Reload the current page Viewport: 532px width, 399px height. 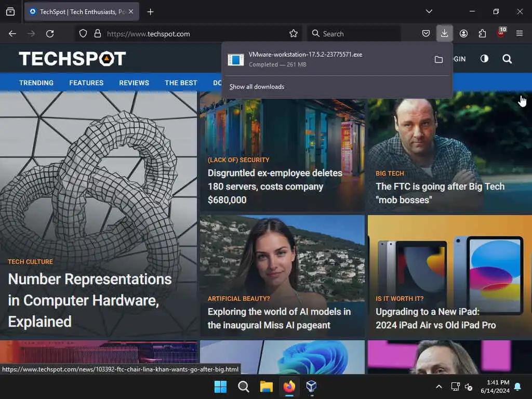click(x=50, y=34)
